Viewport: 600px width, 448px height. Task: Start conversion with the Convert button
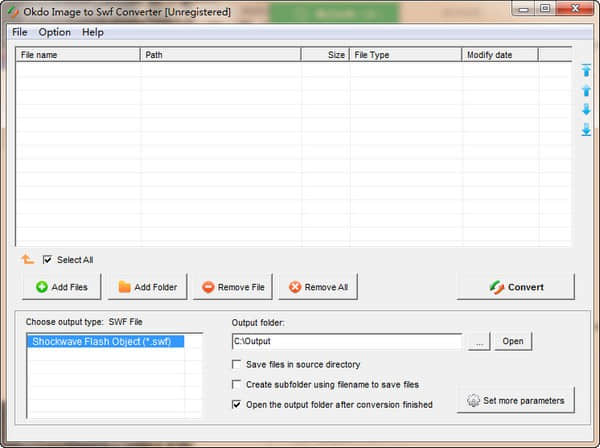[x=515, y=287]
